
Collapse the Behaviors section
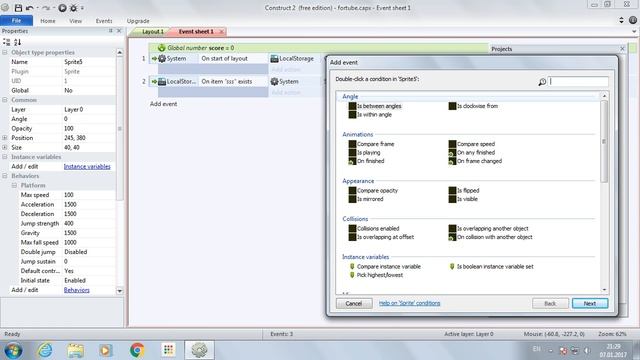5,176
